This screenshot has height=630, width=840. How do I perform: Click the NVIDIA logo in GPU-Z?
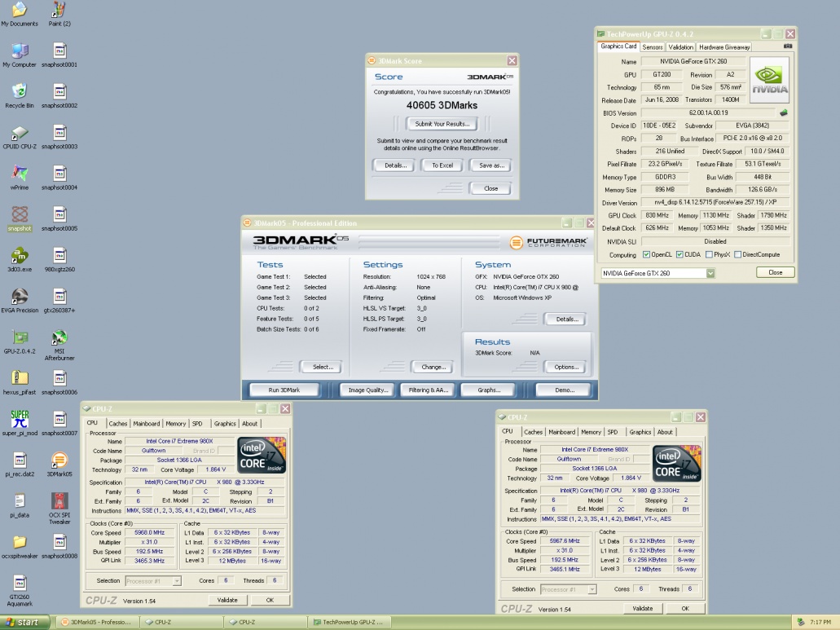pos(769,79)
